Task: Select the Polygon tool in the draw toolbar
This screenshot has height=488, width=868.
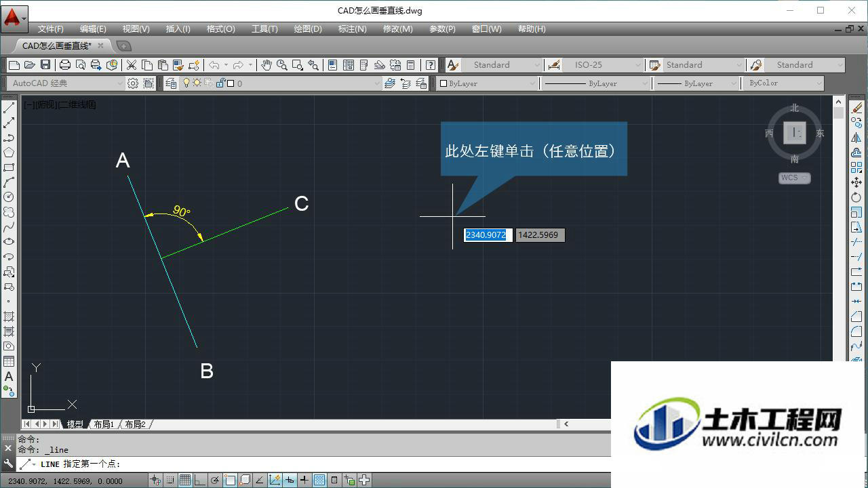Action: click(9, 152)
